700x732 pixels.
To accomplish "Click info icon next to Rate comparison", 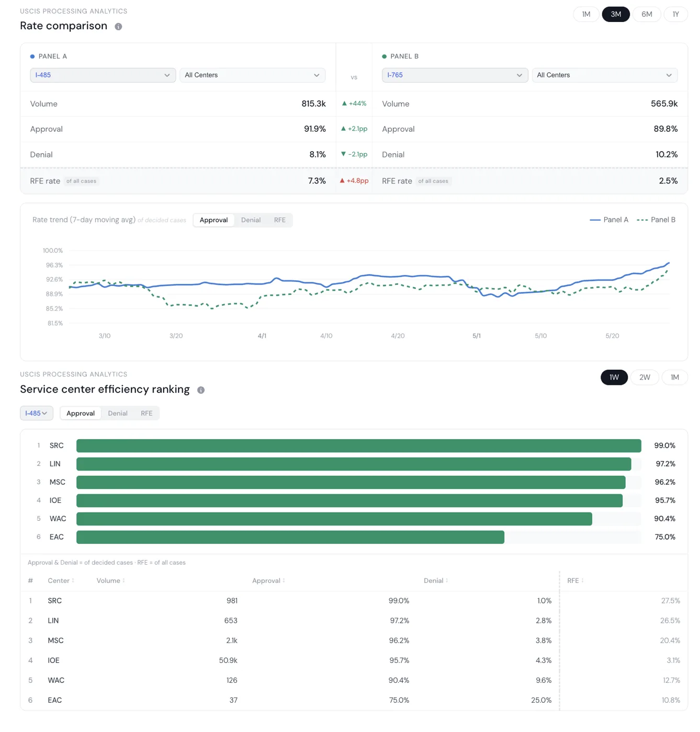I will pos(118,27).
